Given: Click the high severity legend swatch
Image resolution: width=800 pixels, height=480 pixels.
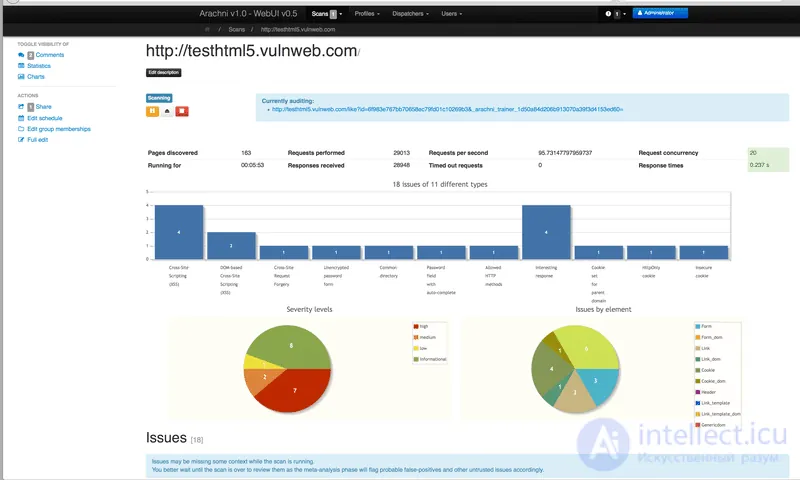Looking at the screenshot, I should coord(416,326).
